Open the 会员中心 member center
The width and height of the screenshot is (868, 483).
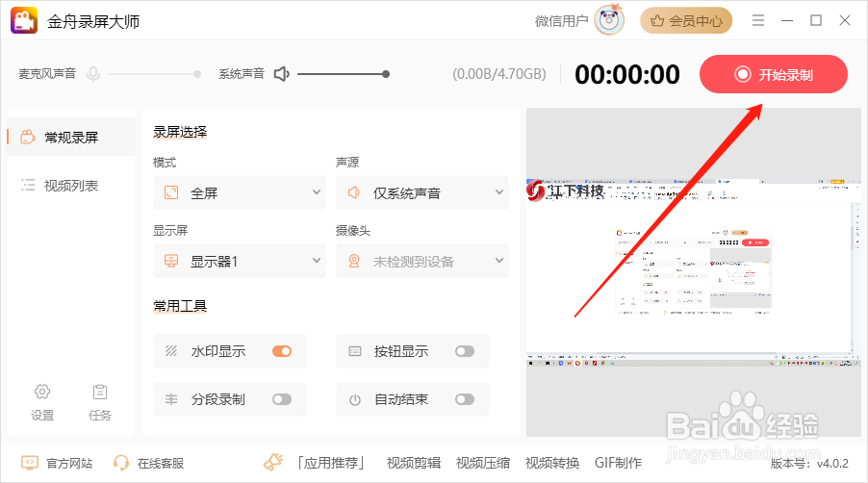(x=686, y=21)
